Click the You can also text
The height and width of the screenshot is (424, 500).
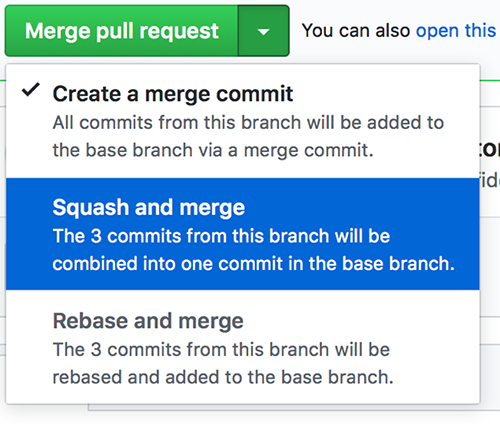pos(356,31)
